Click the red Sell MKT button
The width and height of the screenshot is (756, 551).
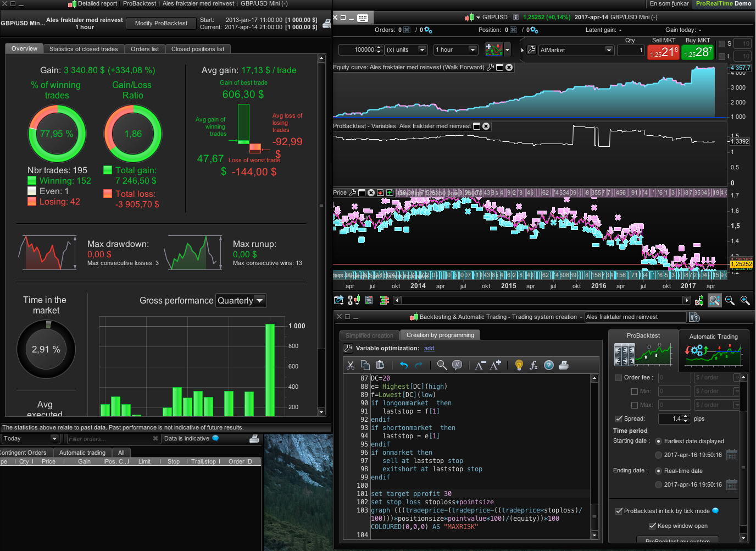663,52
